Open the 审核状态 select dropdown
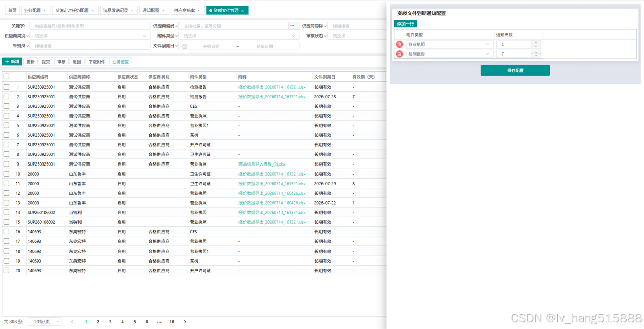The width and height of the screenshot is (644, 329). click(x=357, y=36)
